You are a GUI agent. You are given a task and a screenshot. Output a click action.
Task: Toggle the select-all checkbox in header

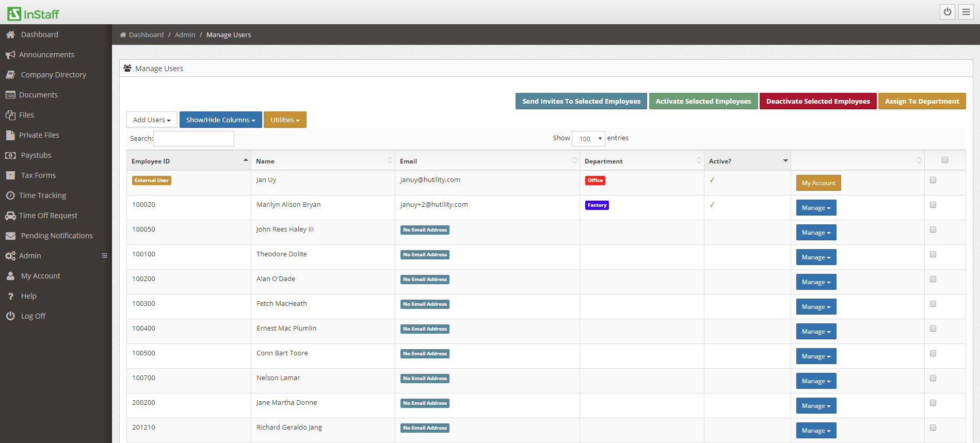click(945, 160)
